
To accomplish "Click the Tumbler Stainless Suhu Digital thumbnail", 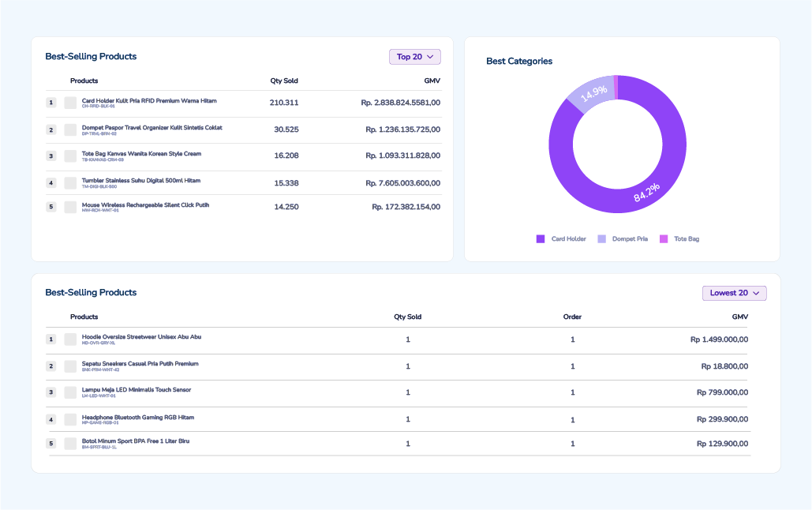I will pyautogui.click(x=70, y=183).
